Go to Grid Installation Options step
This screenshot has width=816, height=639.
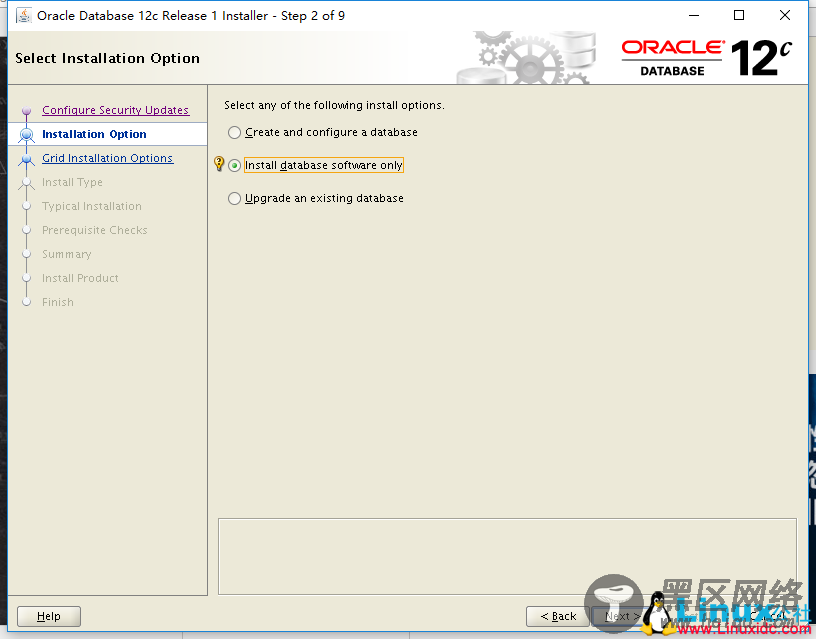[107, 158]
